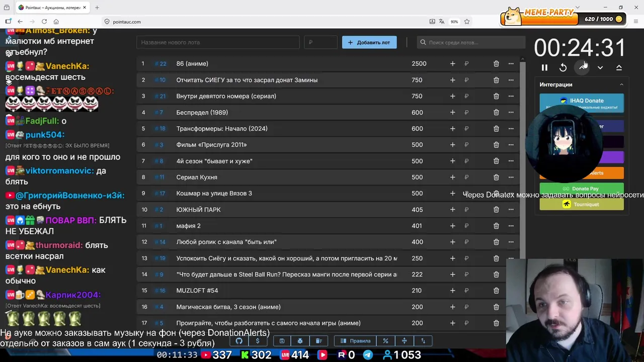This screenshot has width=644, height=362.
Task: Focus the new lot ruble amount field
Action: [x=320, y=42]
